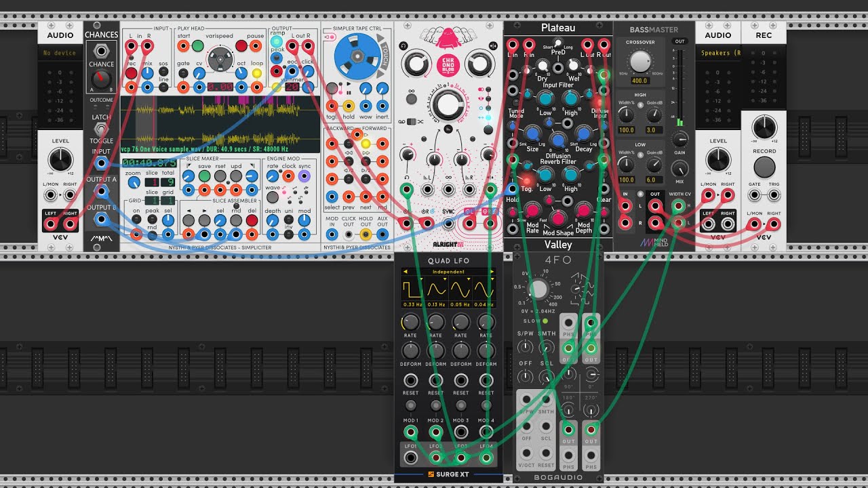Click the RECORD button on Rec module
Viewport: 868px width, 488px height.
tap(764, 167)
